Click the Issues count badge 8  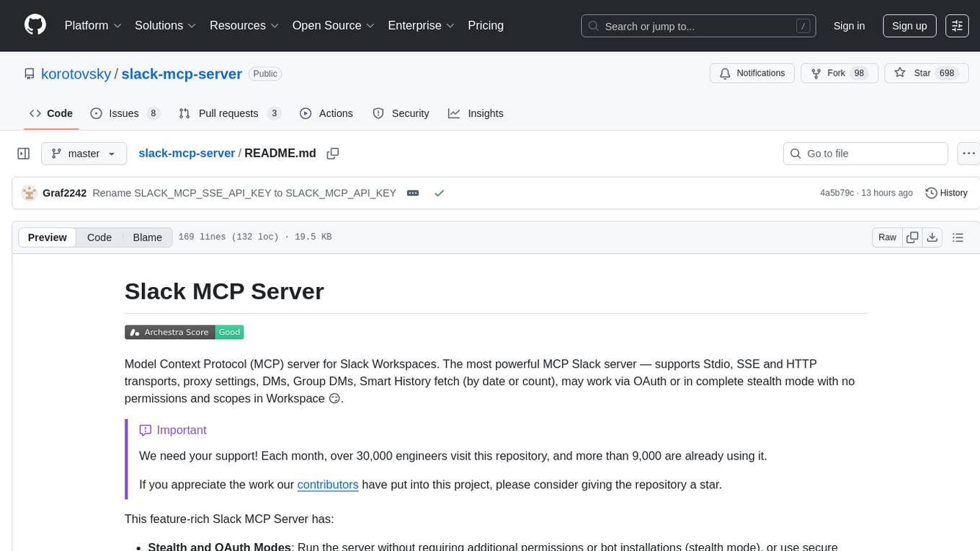[153, 113]
